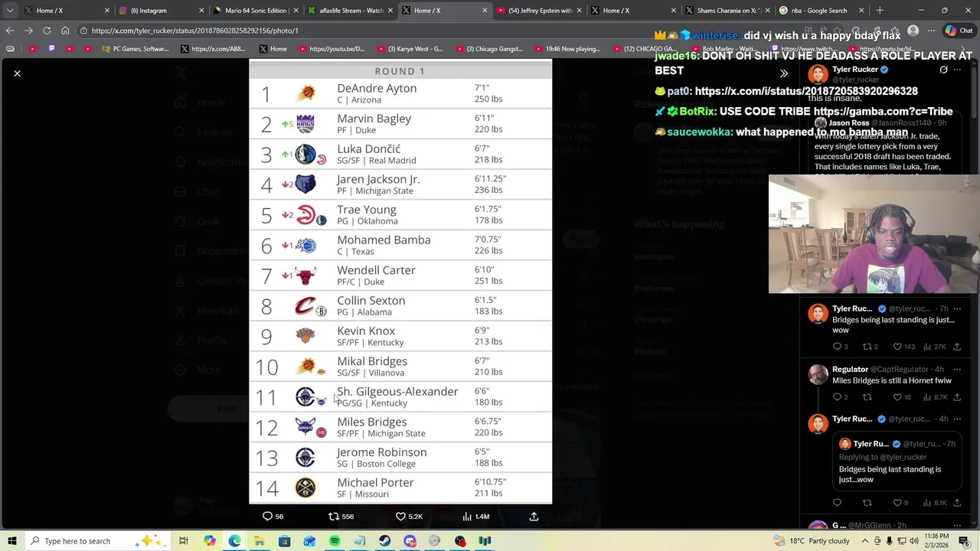Switch to nba - Google Search tab
Image resolution: width=980 pixels, height=551 pixels.
[822, 11]
